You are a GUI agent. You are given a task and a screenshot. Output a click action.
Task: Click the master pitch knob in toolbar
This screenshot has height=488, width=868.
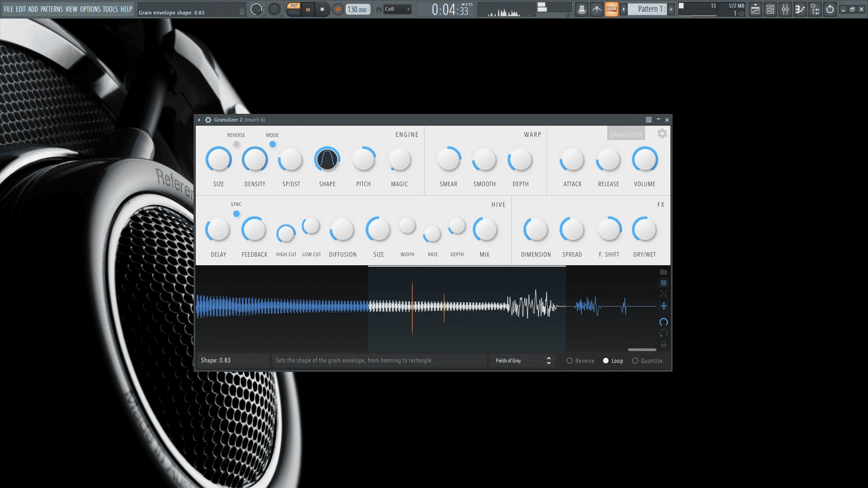pos(274,9)
